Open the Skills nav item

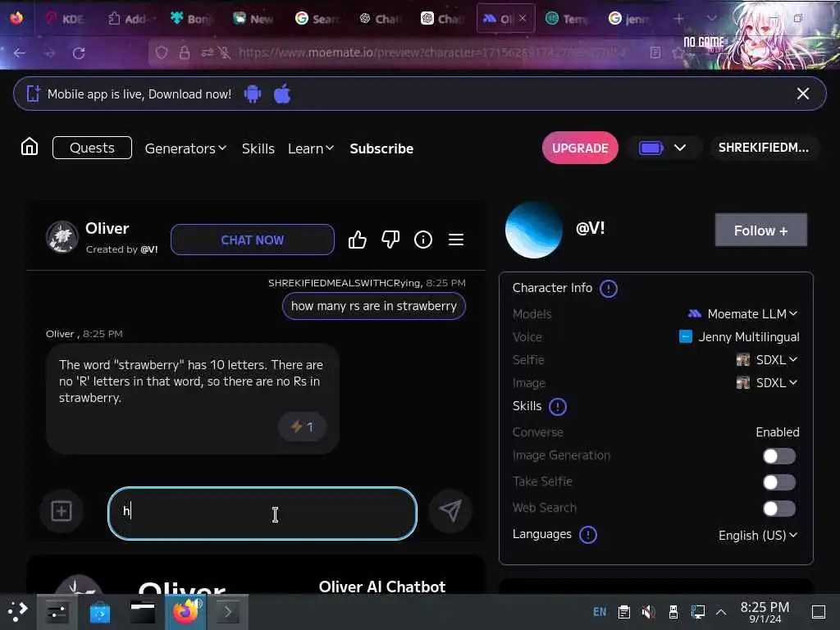(x=258, y=148)
